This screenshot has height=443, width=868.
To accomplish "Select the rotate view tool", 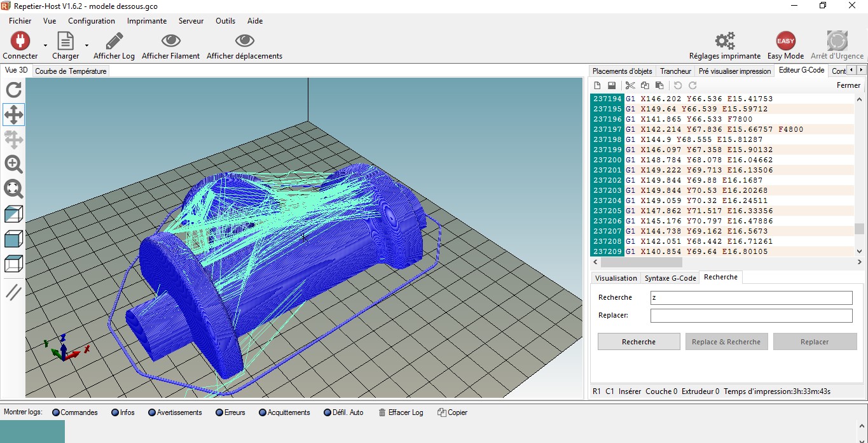I will pyautogui.click(x=13, y=90).
